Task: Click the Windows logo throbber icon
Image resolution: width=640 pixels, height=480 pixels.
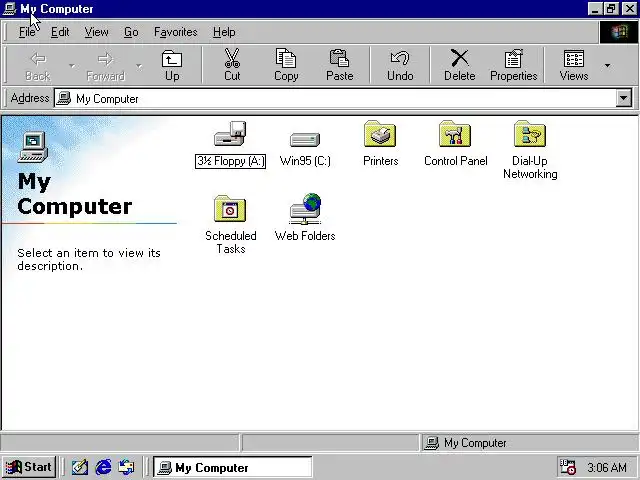Action: tap(619, 32)
